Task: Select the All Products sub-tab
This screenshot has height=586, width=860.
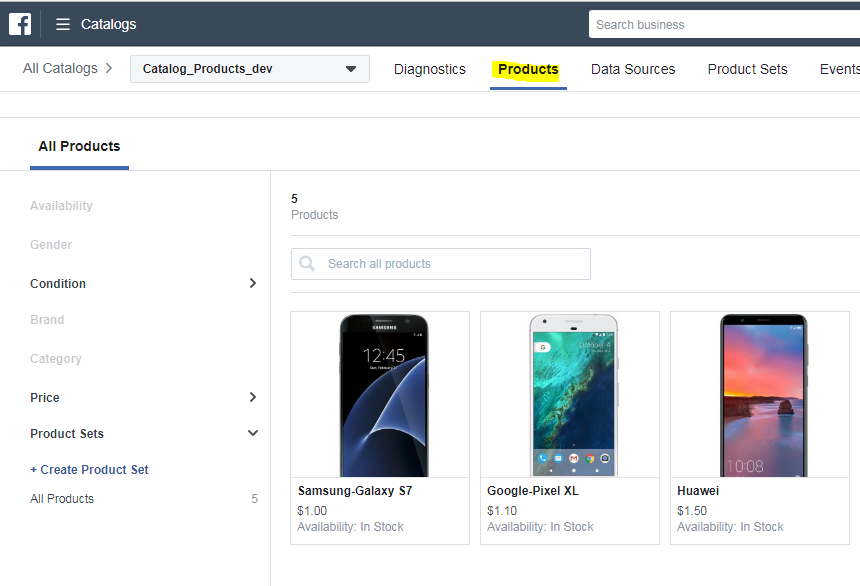Action: 80,146
